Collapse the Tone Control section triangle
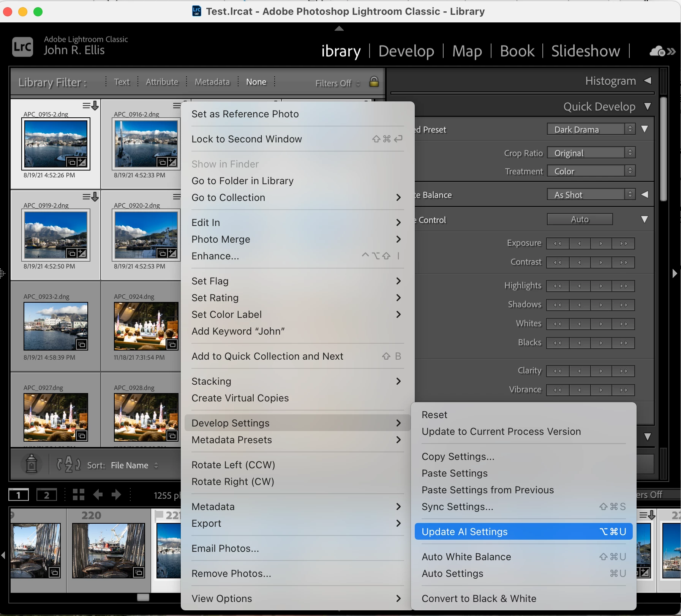This screenshot has width=681, height=616. click(645, 220)
